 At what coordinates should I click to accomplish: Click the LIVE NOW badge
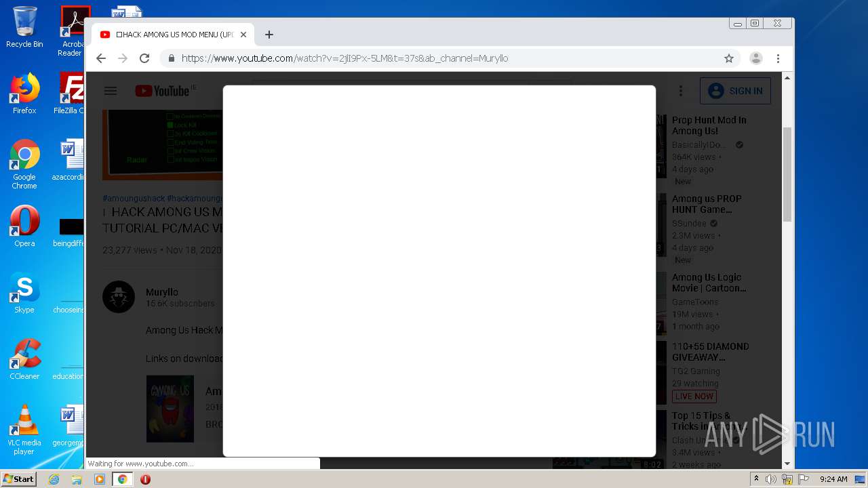click(694, 396)
